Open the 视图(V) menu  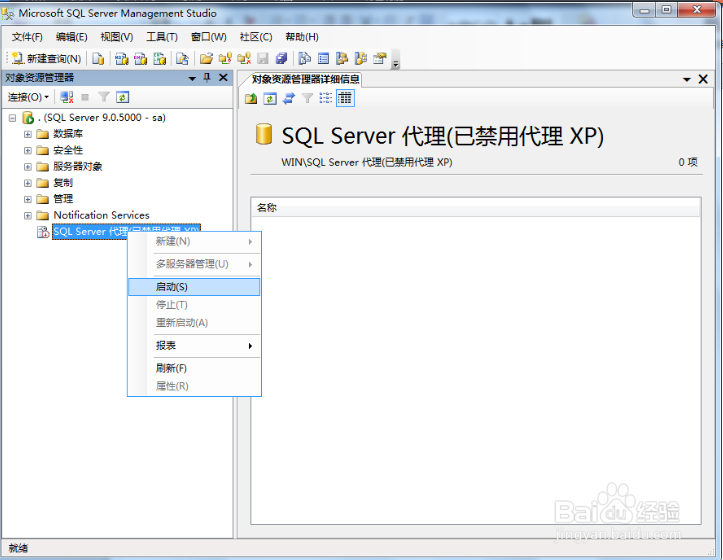click(x=117, y=37)
